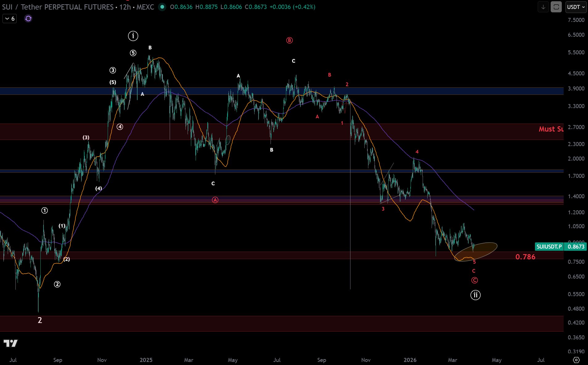Select the white circled i wave label
The width and height of the screenshot is (588, 365).
(x=133, y=36)
